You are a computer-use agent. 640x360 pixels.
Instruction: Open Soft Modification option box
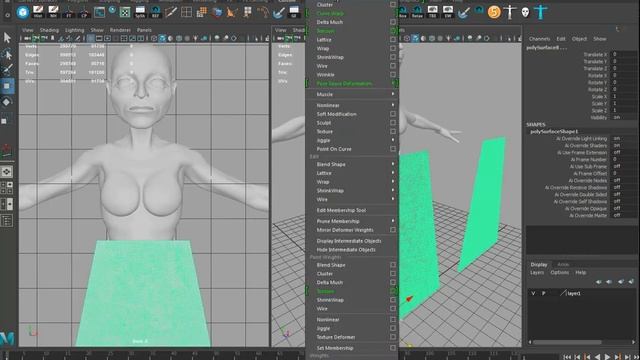pyautogui.click(x=393, y=114)
